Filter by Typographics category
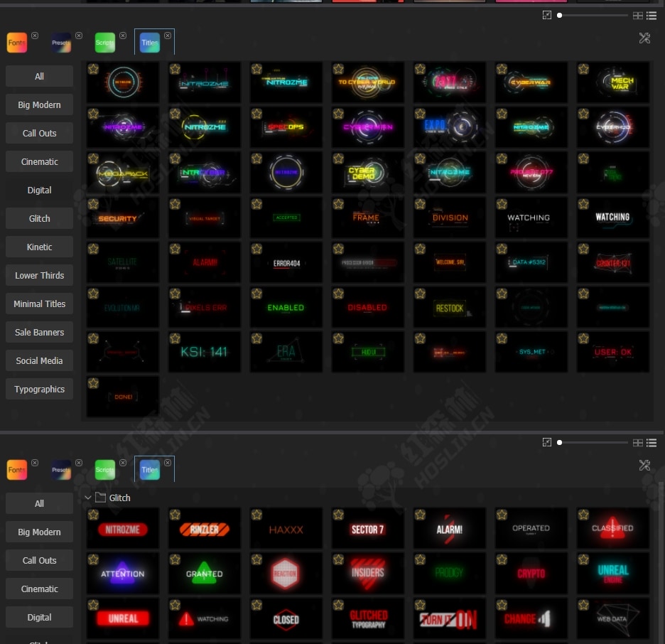Screen dimensions: 665x644 [x=40, y=389]
